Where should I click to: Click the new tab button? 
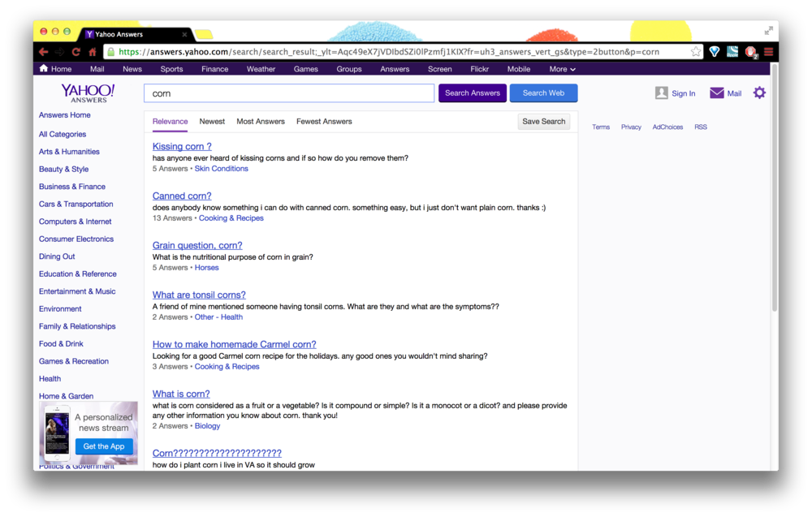coord(204,35)
